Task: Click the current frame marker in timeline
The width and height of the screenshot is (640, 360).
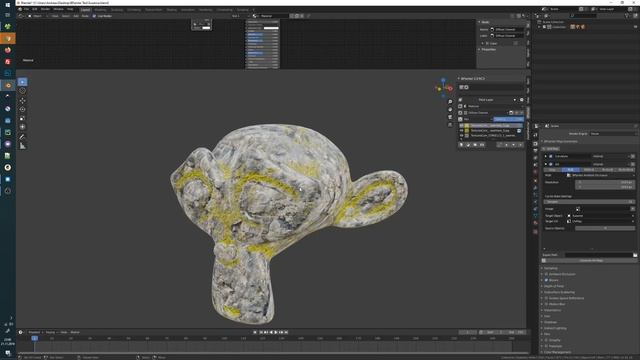Action: (x=35, y=338)
